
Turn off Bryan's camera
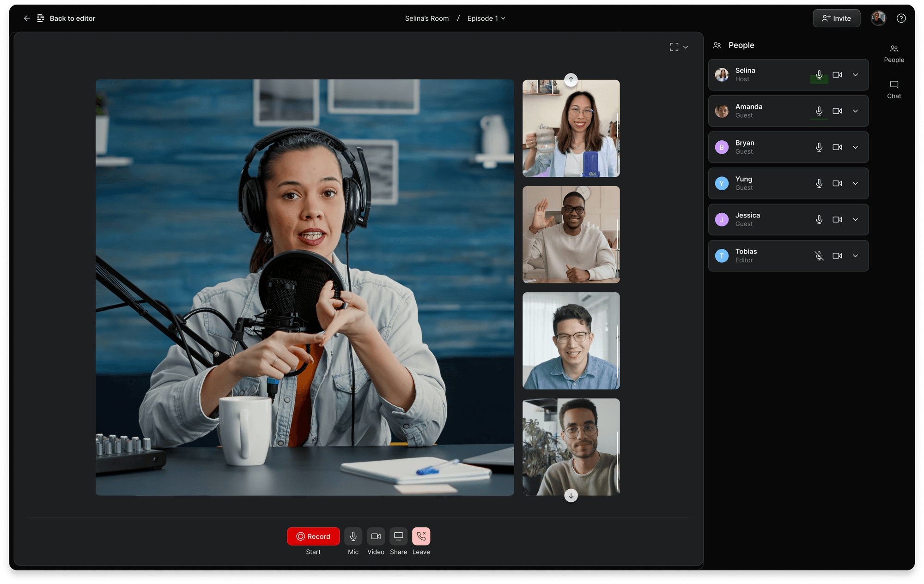(x=837, y=147)
